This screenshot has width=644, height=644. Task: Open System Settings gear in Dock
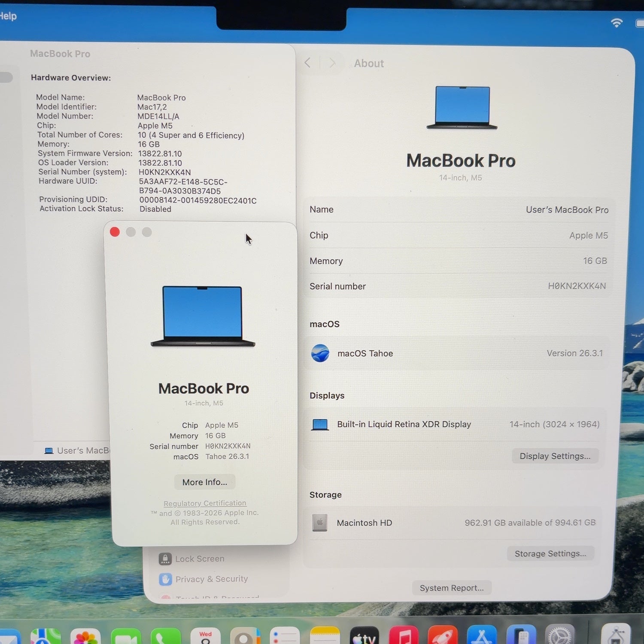pyautogui.click(x=560, y=634)
